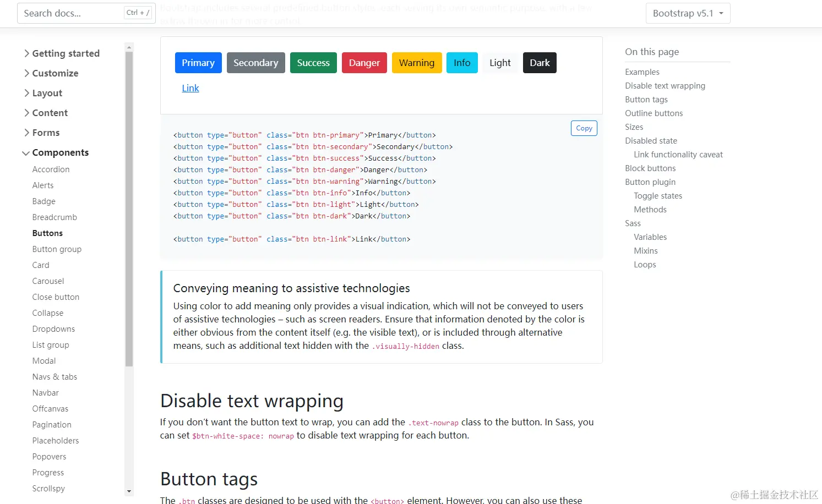822x504 pixels.
Task: Open Popovers in sidebar
Action: pos(49,457)
